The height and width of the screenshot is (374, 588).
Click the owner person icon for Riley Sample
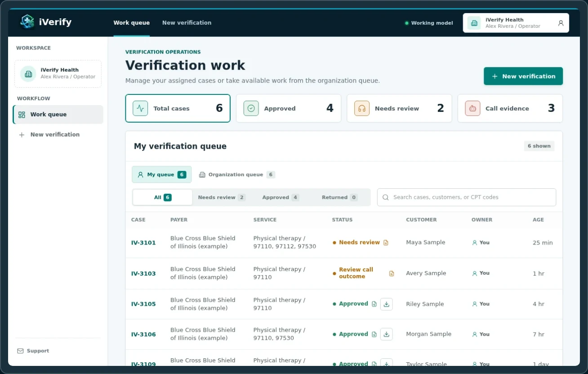[475, 304]
